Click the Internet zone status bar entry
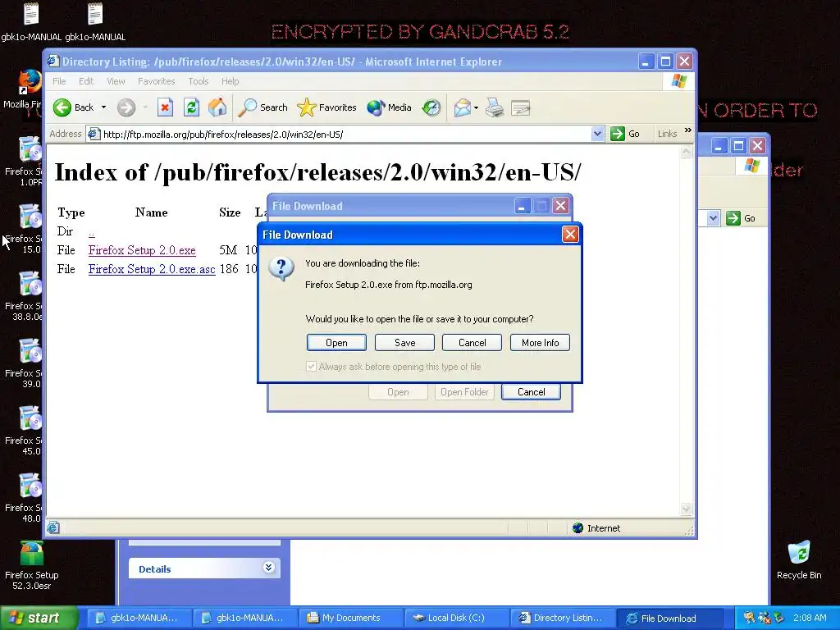 coord(596,528)
